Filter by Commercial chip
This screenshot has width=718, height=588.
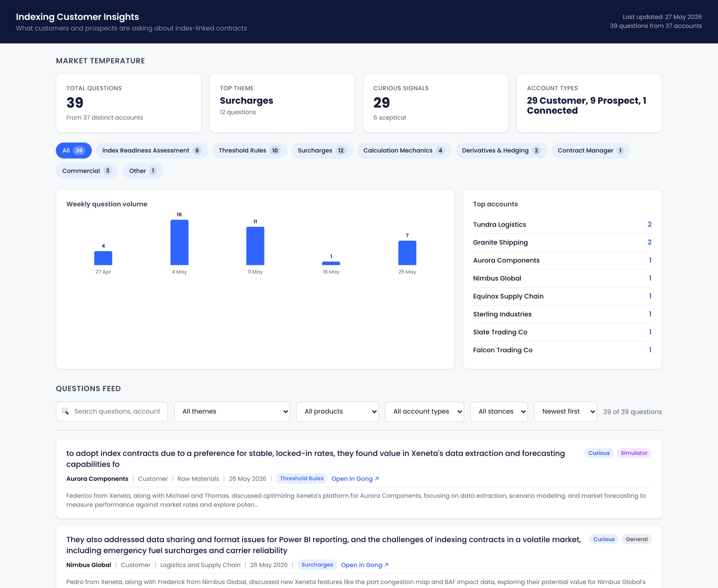coord(87,171)
